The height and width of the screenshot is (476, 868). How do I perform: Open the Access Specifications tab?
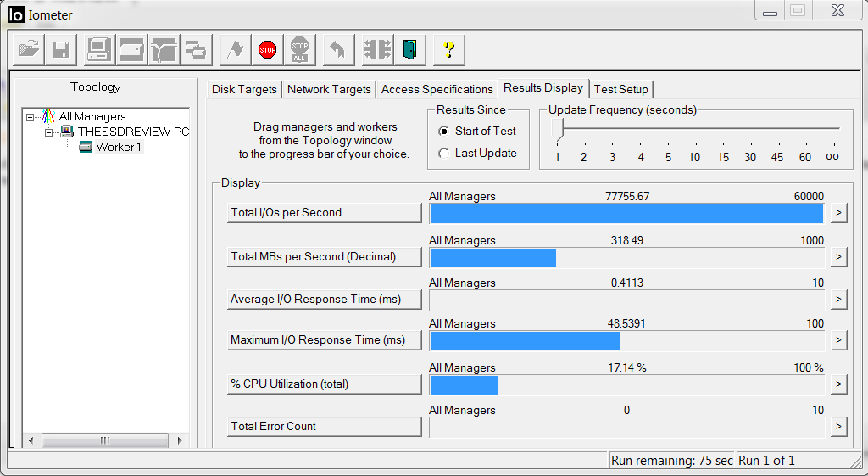pos(437,89)
